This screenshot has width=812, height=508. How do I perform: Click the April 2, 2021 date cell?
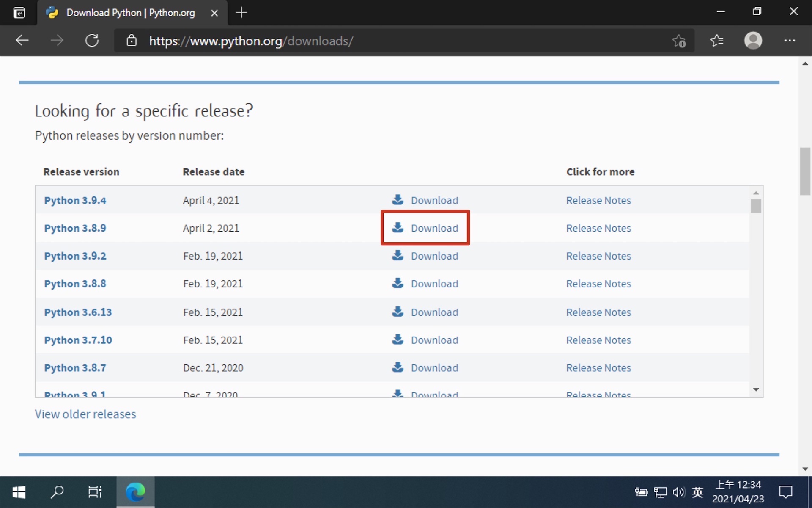pos(211,228)
